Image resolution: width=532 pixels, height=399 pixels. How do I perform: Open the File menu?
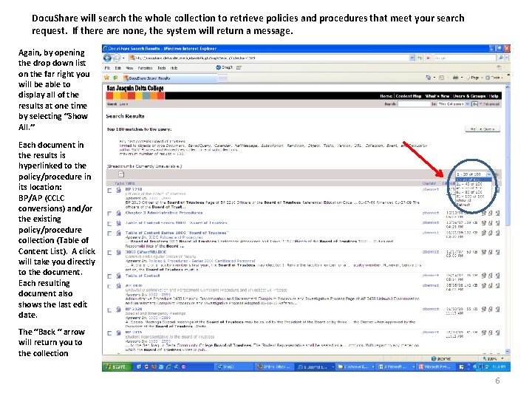107,68
